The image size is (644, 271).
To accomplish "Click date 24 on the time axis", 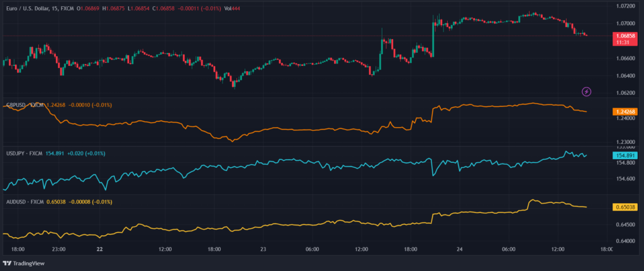I will [x=461, y=249].
